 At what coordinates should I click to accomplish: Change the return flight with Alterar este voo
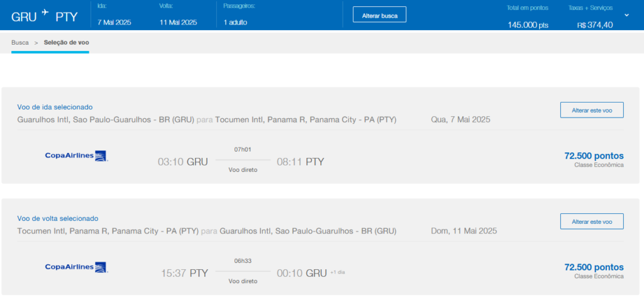coord(591,221)
